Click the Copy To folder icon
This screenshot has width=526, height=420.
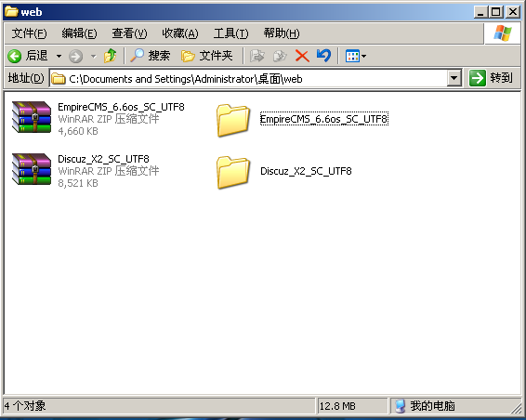280,56
